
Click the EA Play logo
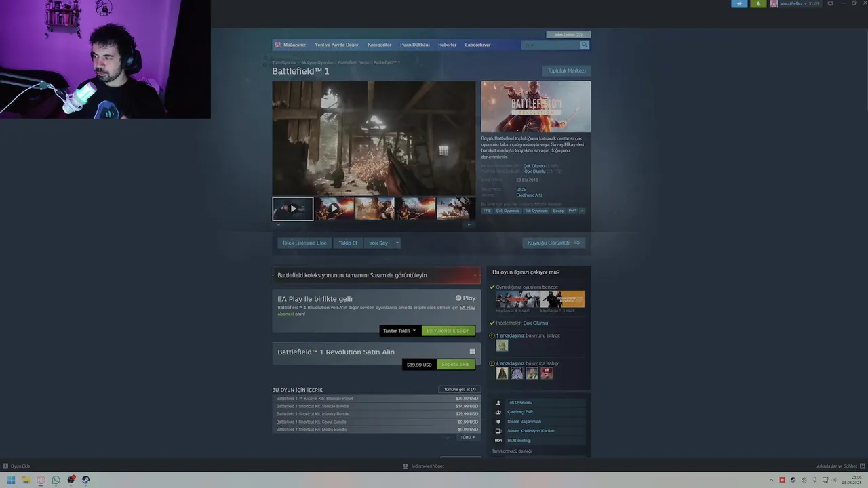coord(465,298)
